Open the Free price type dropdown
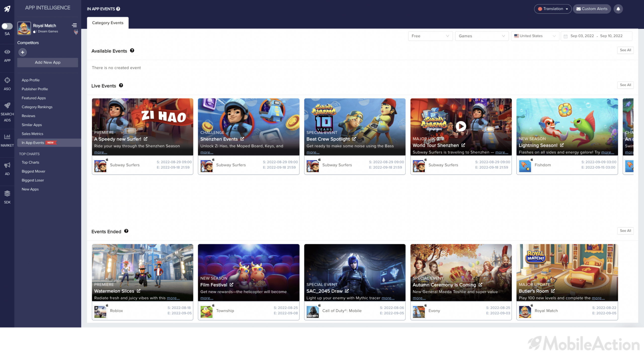 click(430, 36)
